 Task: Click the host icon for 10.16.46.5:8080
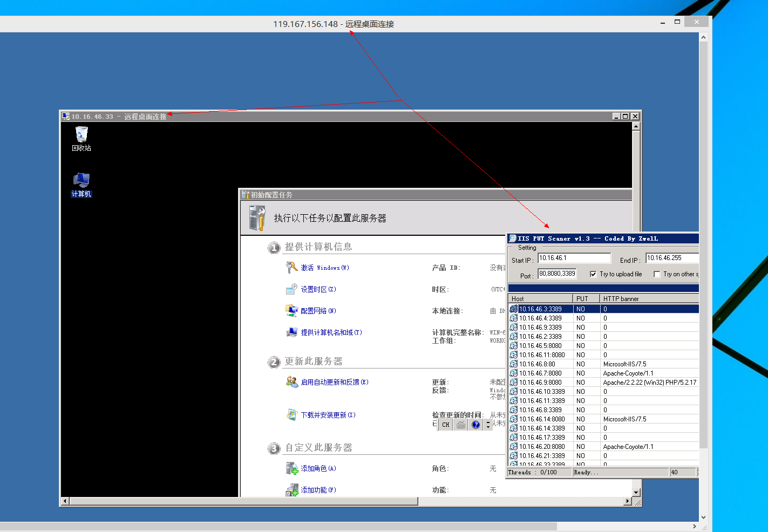click(514, 346)
